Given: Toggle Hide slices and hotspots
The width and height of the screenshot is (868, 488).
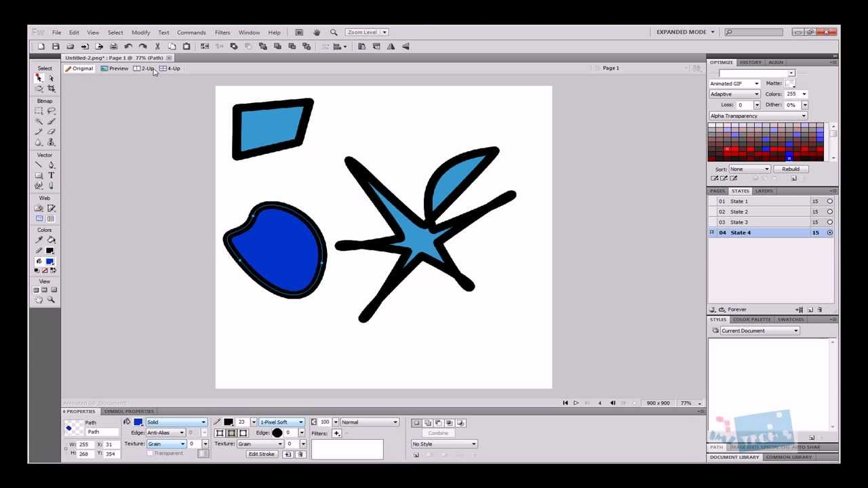Looking at the screenshot, I should click(39, 218).
